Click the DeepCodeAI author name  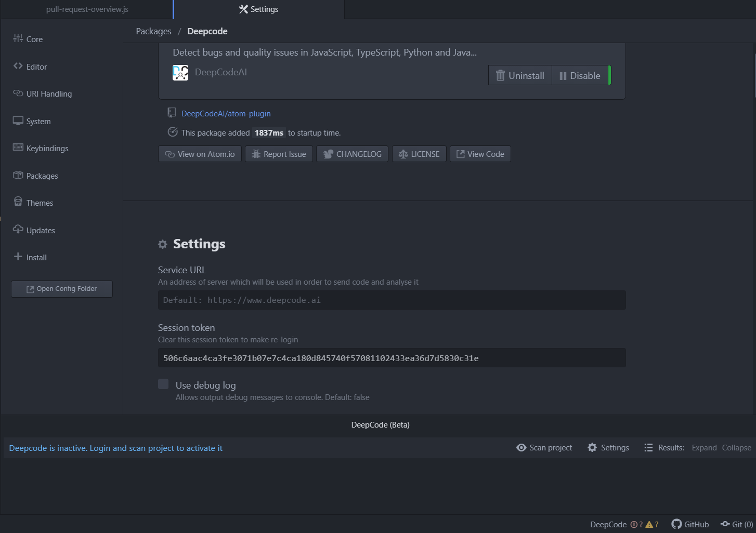[221, 72]
